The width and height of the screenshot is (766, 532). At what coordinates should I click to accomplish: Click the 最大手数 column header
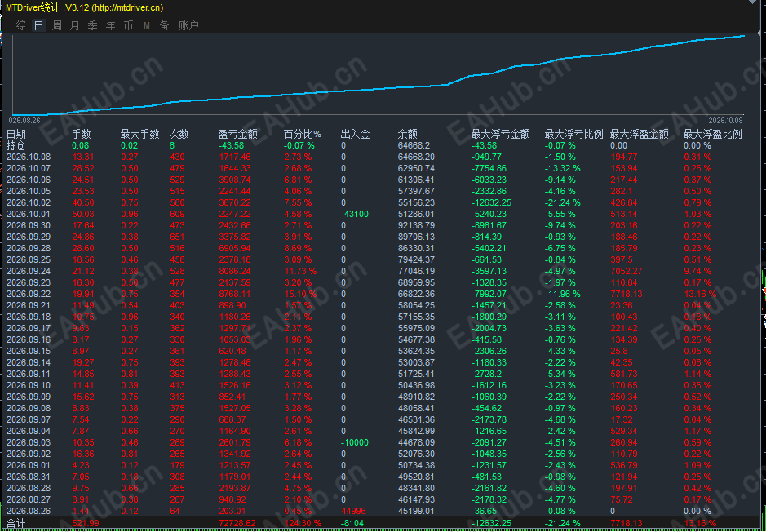[x=139, y=135]
